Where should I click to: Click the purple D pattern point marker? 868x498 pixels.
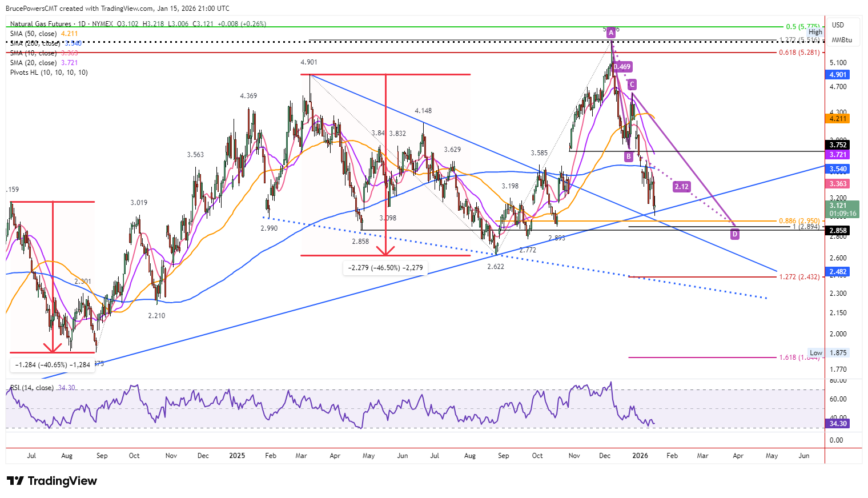(x=735, y=234)
